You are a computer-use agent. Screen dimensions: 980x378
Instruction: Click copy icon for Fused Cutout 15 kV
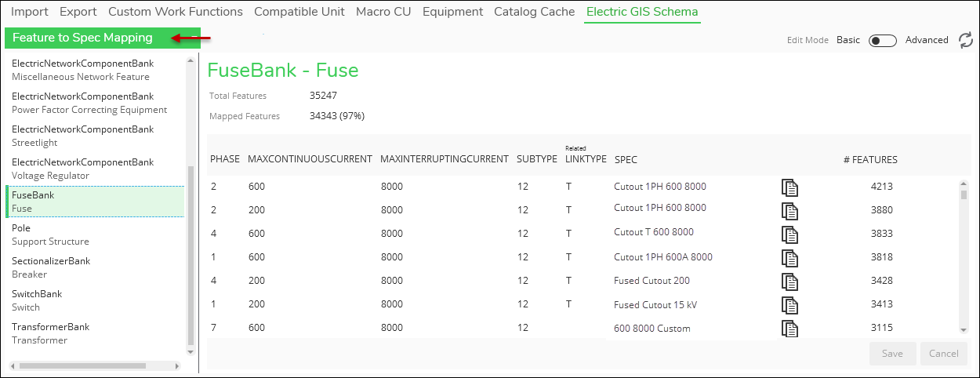789,304
